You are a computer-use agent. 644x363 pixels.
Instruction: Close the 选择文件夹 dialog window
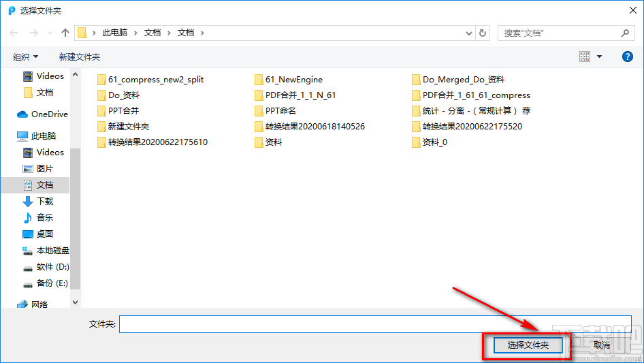point(633,10)
